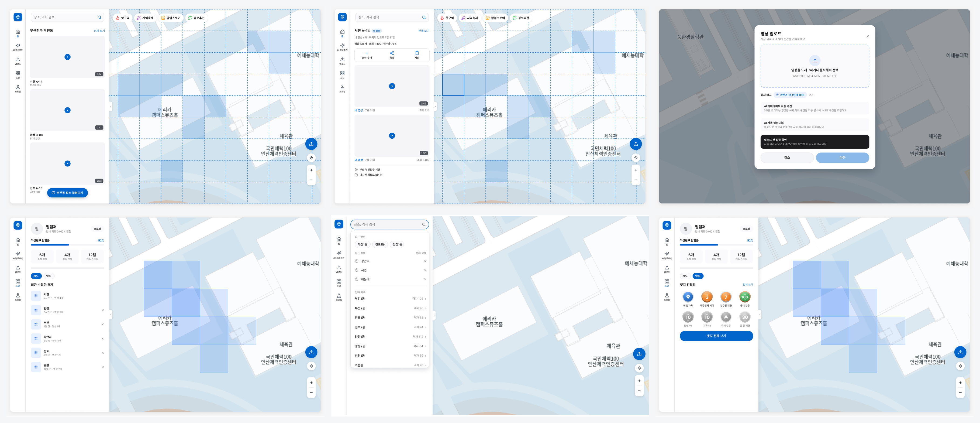The height and width of the screenshot is (423, 980).
Task: Remove 서면 from 최근 검색 list
Action: pos(425,270)
